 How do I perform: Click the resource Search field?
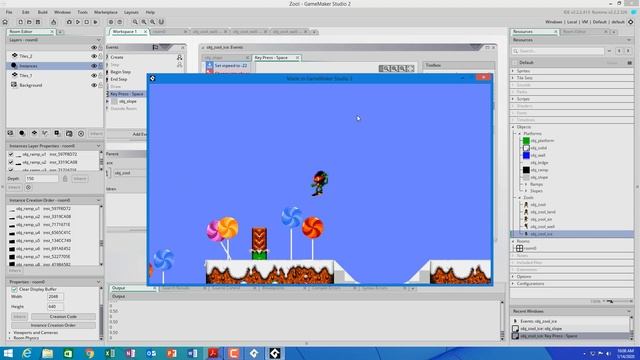[558, 51]
